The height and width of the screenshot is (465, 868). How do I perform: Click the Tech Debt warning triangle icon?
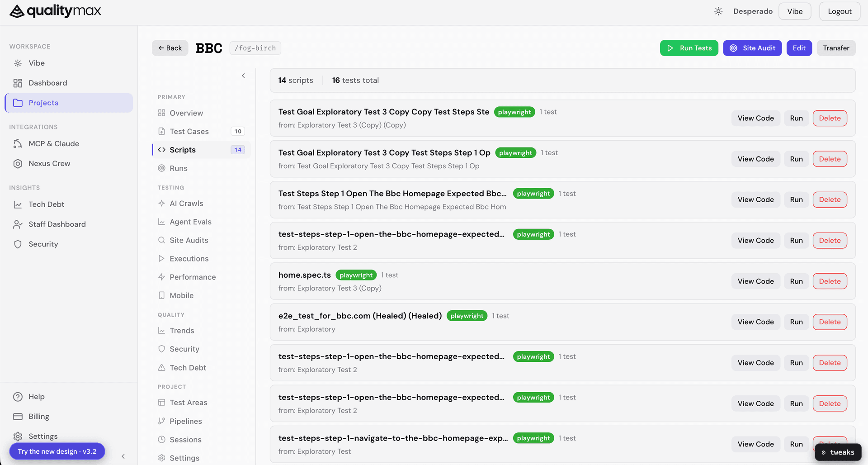161,368
